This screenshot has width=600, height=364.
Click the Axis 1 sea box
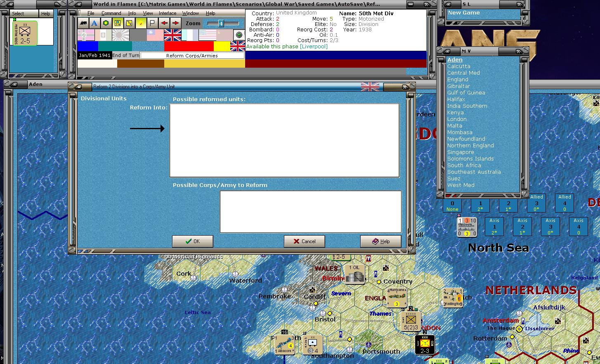pyautogui.click(x=494, y=227)
